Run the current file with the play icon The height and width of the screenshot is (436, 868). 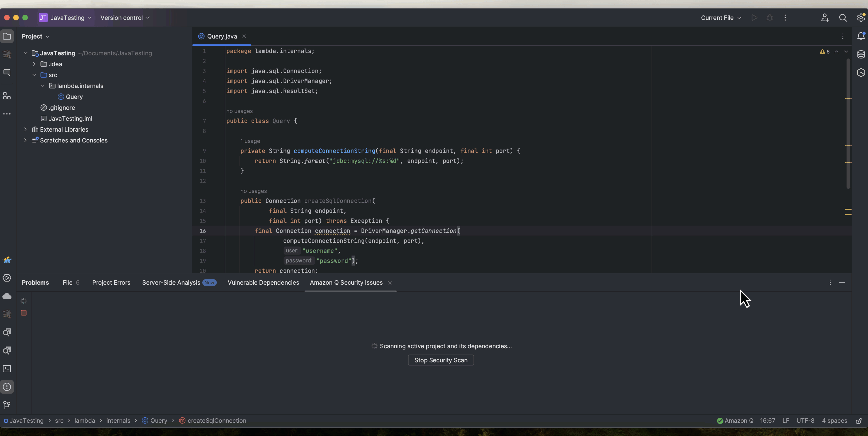coord(755,18)
